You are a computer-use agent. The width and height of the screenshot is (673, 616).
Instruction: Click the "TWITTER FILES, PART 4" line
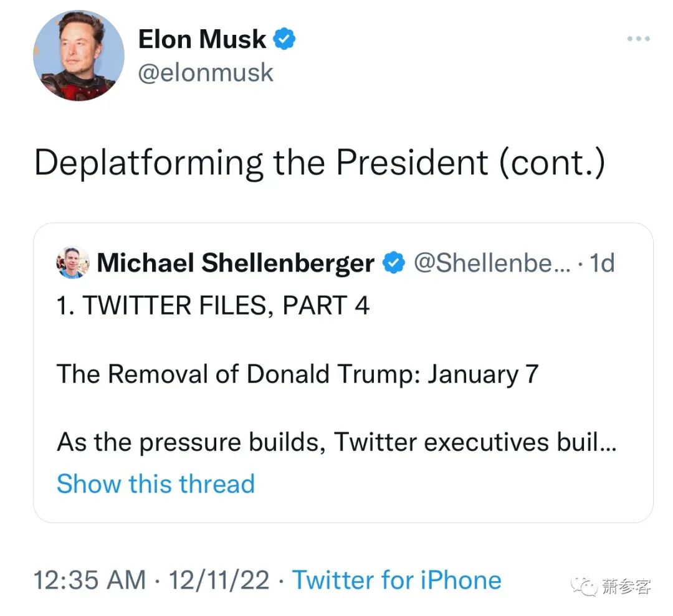(213, 306)
